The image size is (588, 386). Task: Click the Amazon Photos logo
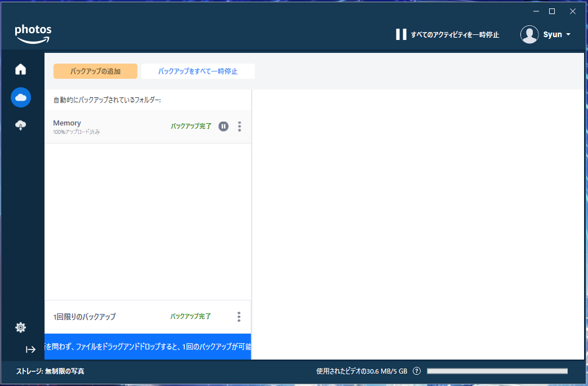(x=33, y=34)
